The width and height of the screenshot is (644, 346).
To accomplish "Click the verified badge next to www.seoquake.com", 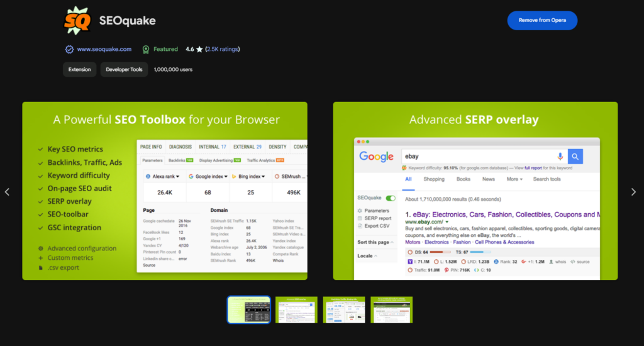I will (x=69, y=49).
